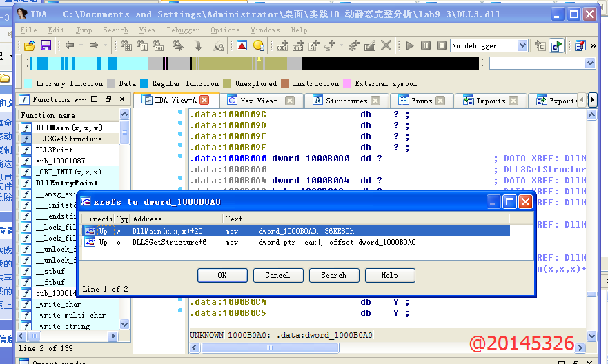Open the Search menu
The width and height of the screenshot is (608, 364).
[x=115, y=30]
